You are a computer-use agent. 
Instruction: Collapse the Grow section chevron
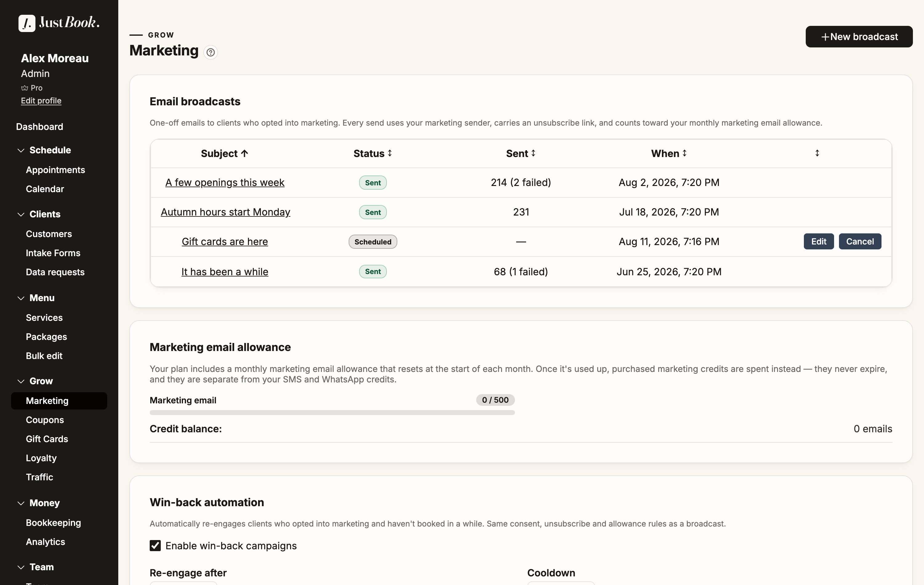point(21,381)
